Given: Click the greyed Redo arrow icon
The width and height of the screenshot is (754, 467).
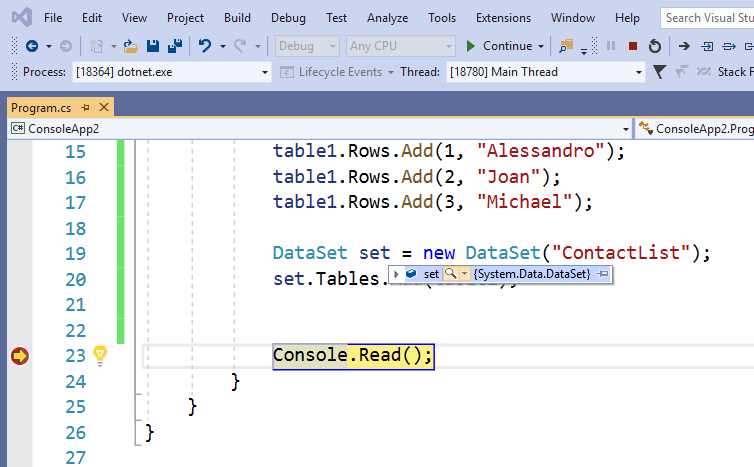Looking at the screenshot, I should 240,46.
